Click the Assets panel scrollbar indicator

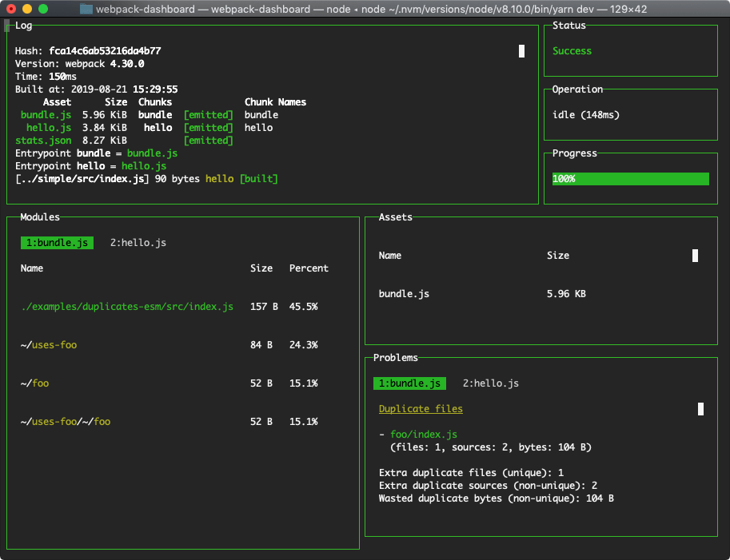click(695, 255)
